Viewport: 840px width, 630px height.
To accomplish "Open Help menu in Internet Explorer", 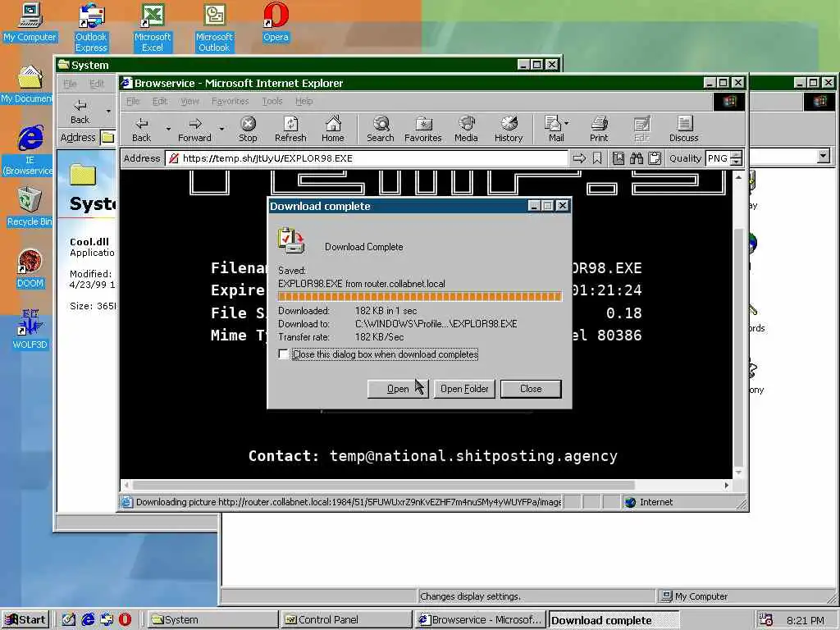I will pos(304,101).
